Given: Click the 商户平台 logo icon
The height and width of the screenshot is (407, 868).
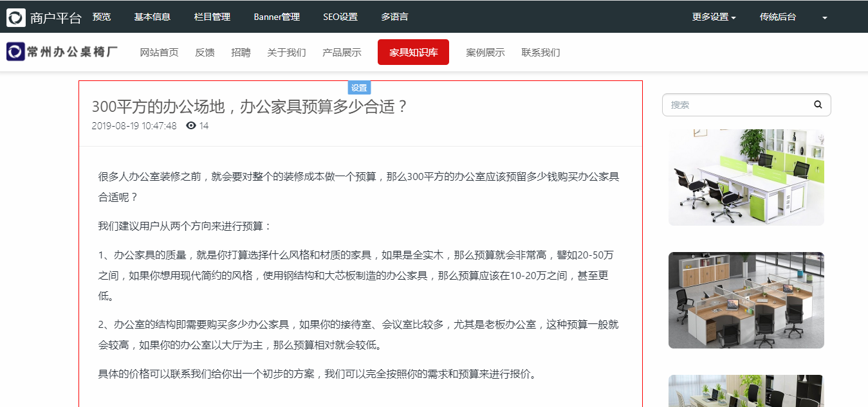Looking at the screenshot, I should click(16, 17).
